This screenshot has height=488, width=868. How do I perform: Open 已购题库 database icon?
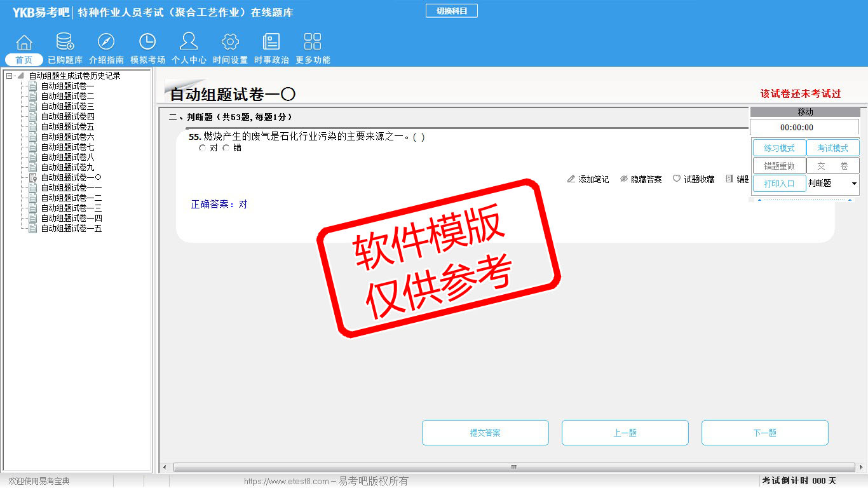click(65, 43)
